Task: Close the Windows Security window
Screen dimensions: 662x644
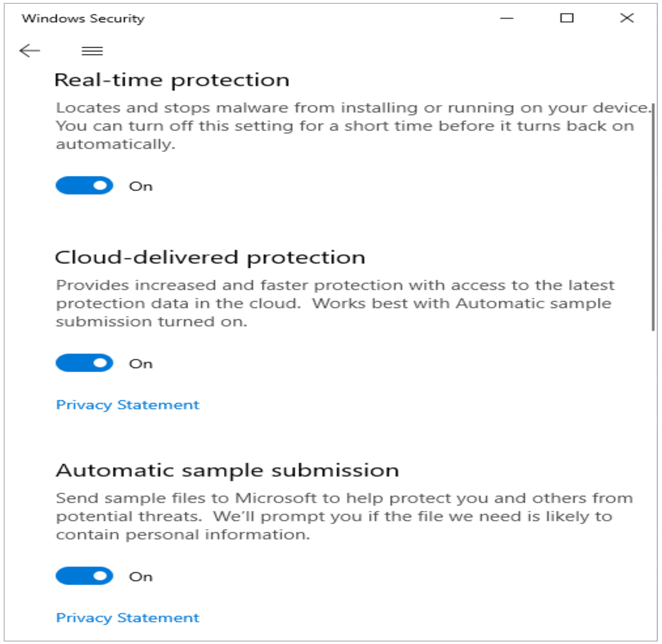Action: pos(627,18)
